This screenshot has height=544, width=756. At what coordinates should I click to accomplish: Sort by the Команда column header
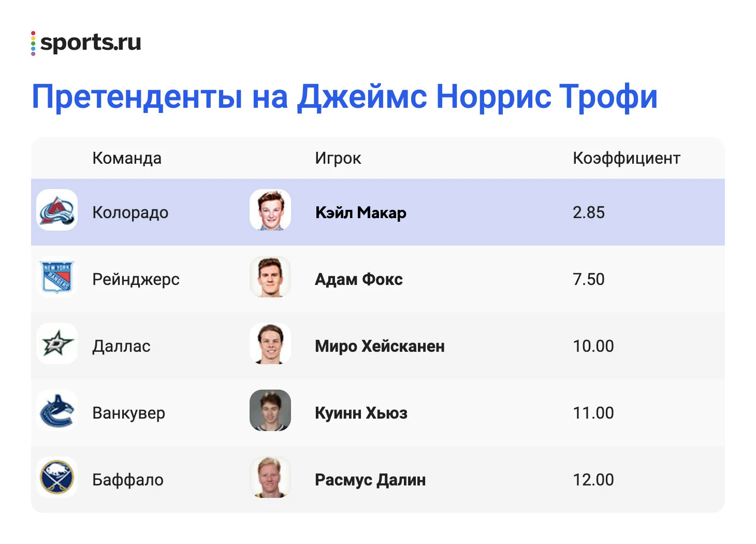tap(127, 158)
